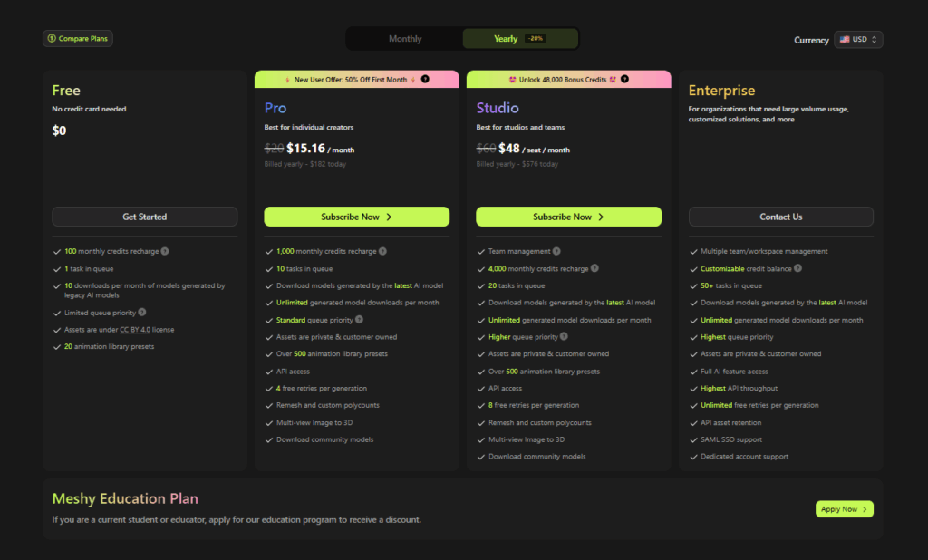Screen dimensions: 928x560
Task: Click the help icon beside Free plan's 100 monthly credits
Action: 165,251
